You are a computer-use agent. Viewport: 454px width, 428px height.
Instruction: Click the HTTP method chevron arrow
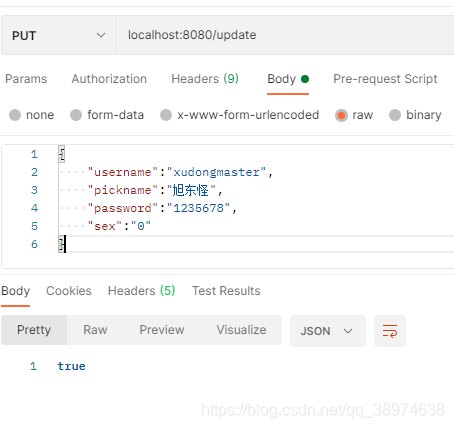(x=101, y=35)
